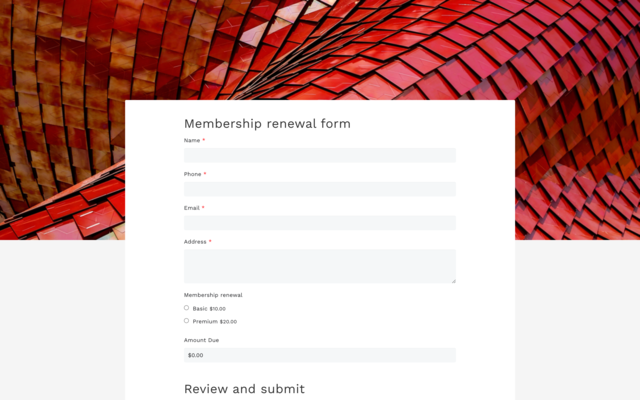Click the Address text area resize handle
The height and width of the screenshot is (400, 640).
453,280
